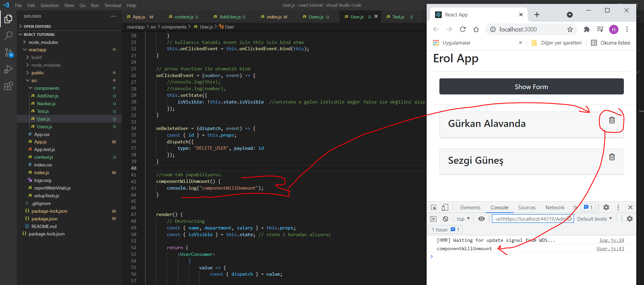
Task: Open the Terminal menu
Action: click(112, 5)
